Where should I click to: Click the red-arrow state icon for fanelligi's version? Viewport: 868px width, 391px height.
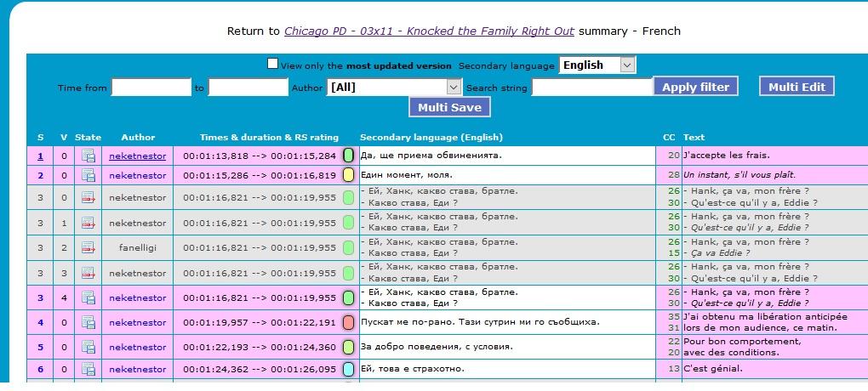click(88, 247)
